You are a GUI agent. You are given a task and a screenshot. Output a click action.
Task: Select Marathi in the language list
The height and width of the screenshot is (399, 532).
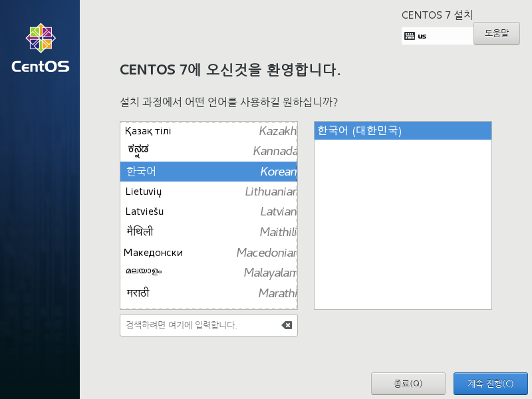coord(209,293)
